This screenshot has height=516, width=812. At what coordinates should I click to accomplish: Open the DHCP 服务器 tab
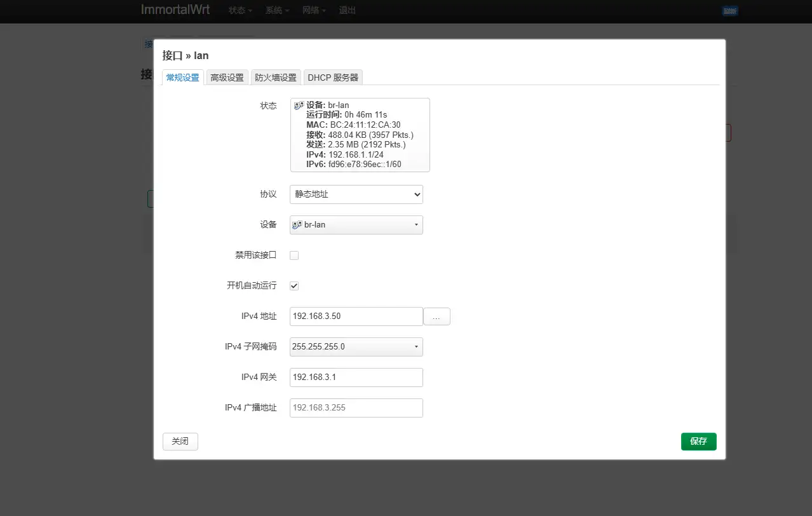point(333,77)
